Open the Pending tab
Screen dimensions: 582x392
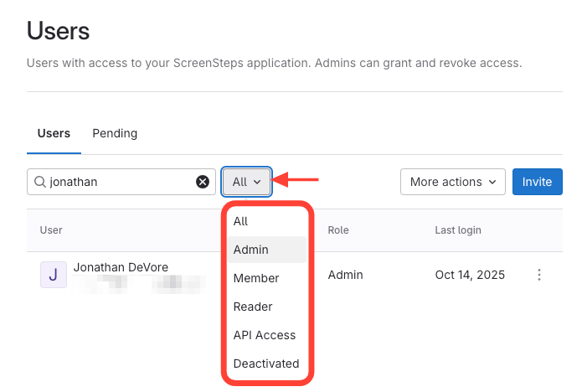(115, 133)
